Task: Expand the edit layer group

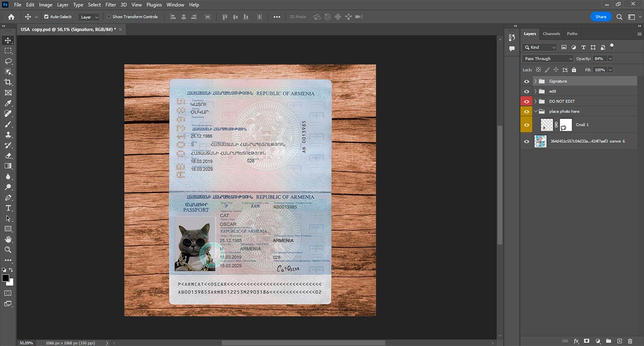Action: (535, 91)
